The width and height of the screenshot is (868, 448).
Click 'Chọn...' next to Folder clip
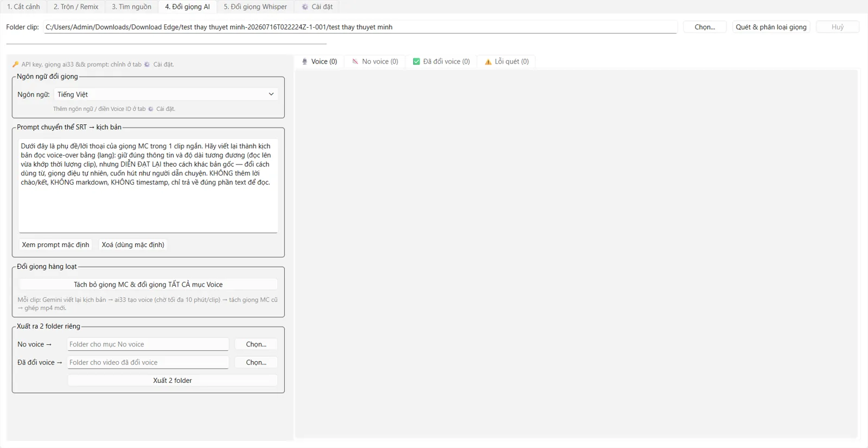(x=705, y=27)
